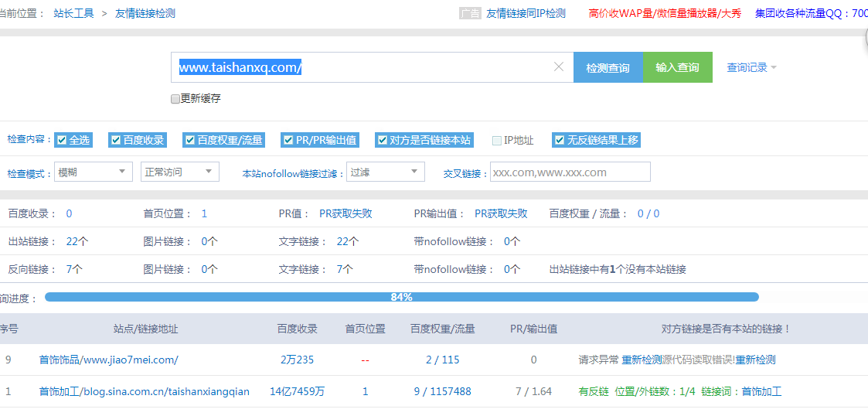Expand the 查询记录 dropdown
This screenshot has height=416, width=868.
(751, 68)
